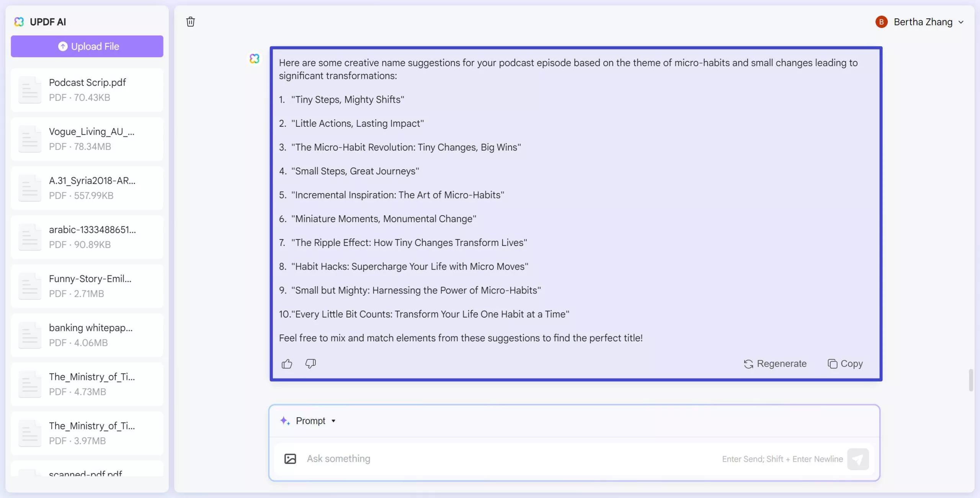Open the Bertha Zhang account menu
This screenshot has width=980, height=498.
(961, 22)
